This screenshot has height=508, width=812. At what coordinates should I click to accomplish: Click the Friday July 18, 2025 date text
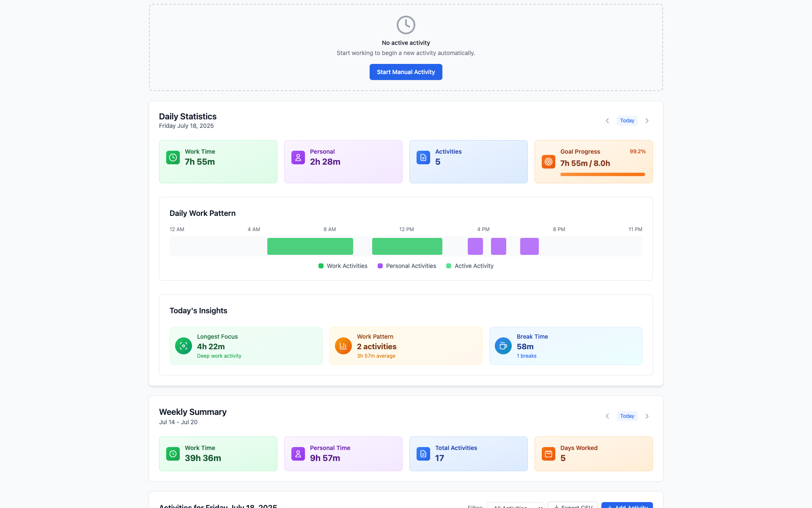(187, 126)
